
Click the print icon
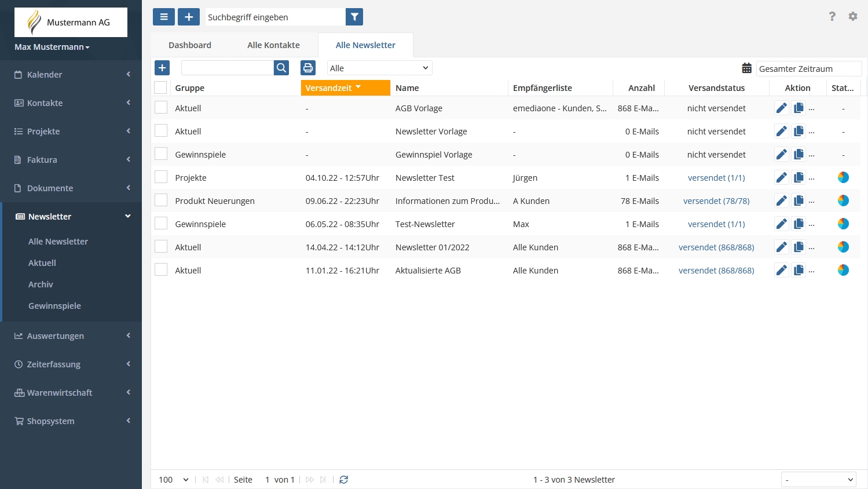[308, 68]
